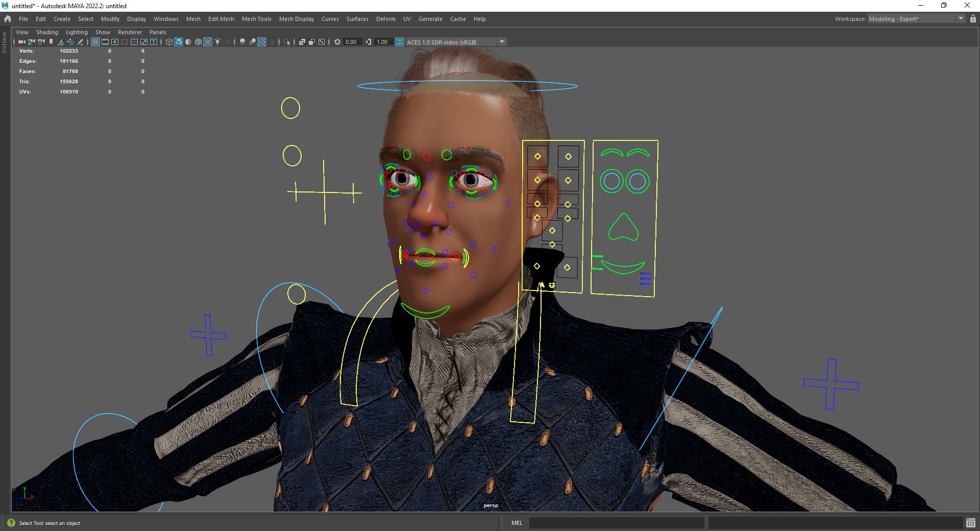The width and height of the screenshot is (980, 531).
Task: Click the Gamma half-circle icon
Action: tap(369, 42)
